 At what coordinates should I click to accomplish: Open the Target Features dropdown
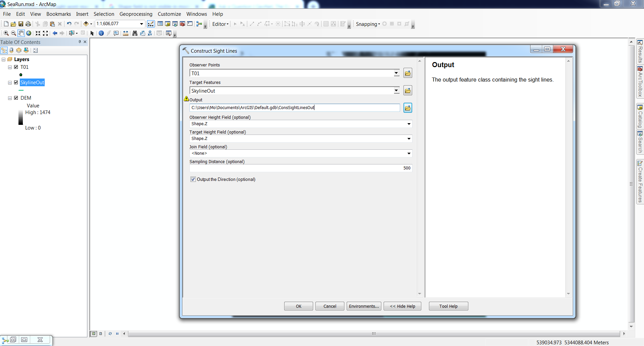point(396,91)
